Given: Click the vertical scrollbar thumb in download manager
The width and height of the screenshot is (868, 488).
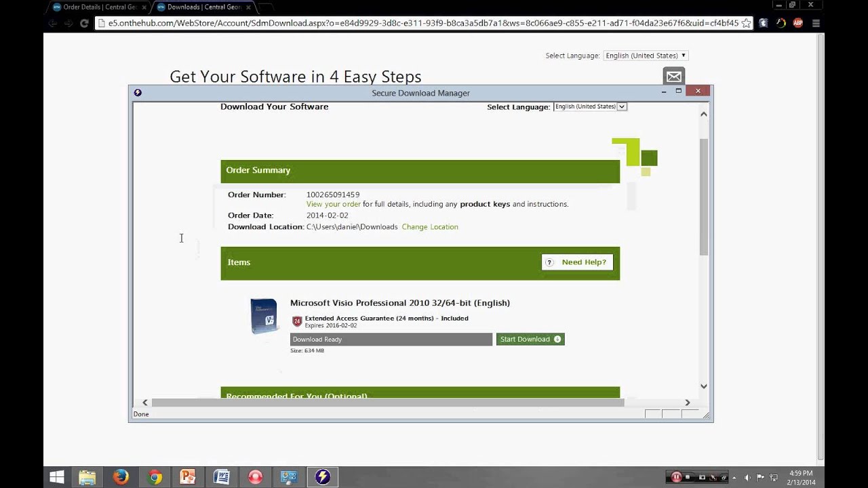Looking at the screenshot, I should click(x=703, y=197).
